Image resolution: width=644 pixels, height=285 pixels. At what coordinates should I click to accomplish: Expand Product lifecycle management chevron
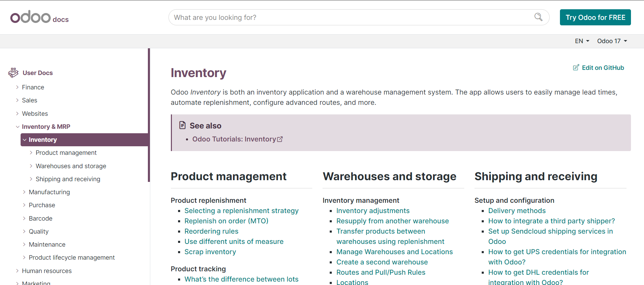(x=24, y=257)
